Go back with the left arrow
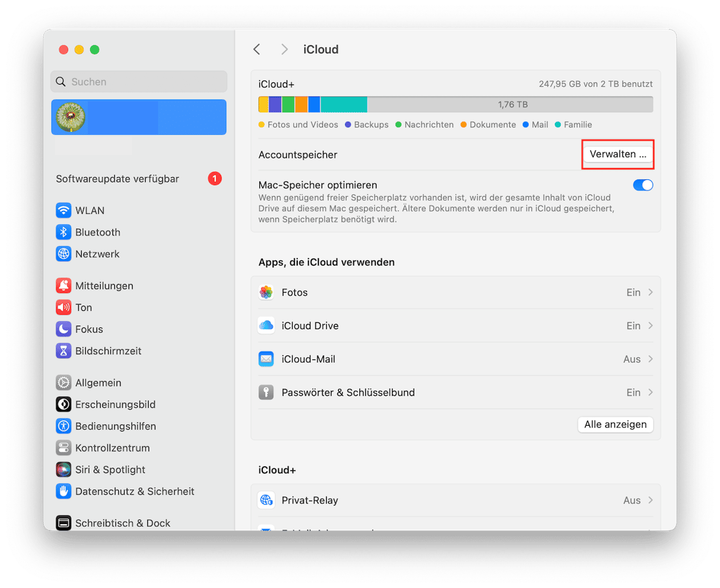 pos(257,49)
